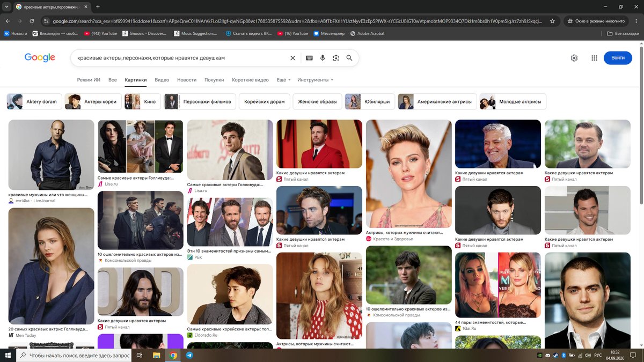This screenshot has width=644, height=362.
Task: Select the Режим ИИ tab
Action: coord(89,80)
